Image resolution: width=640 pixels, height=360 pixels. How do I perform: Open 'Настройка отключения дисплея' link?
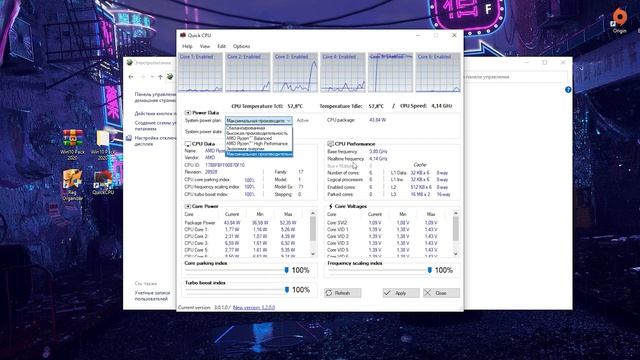click(155, 141)
